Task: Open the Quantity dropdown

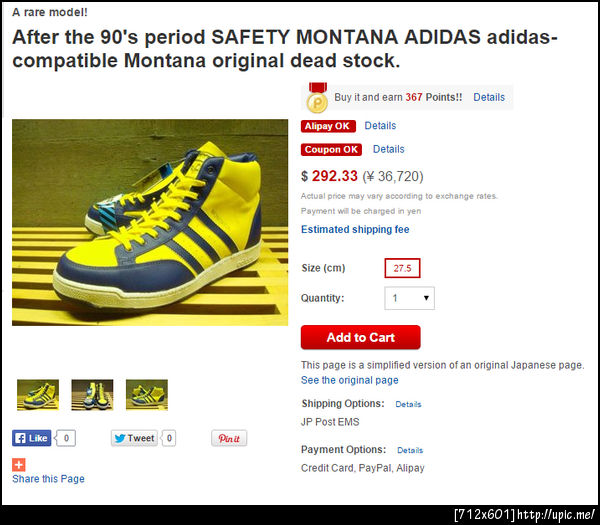Action: pyautogui.click(x=409, y=298)
